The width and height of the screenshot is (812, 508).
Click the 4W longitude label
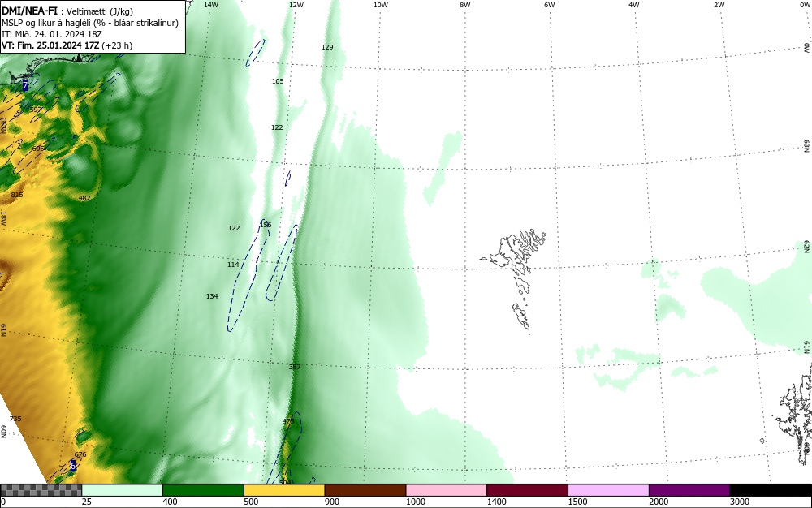point(634,5)
